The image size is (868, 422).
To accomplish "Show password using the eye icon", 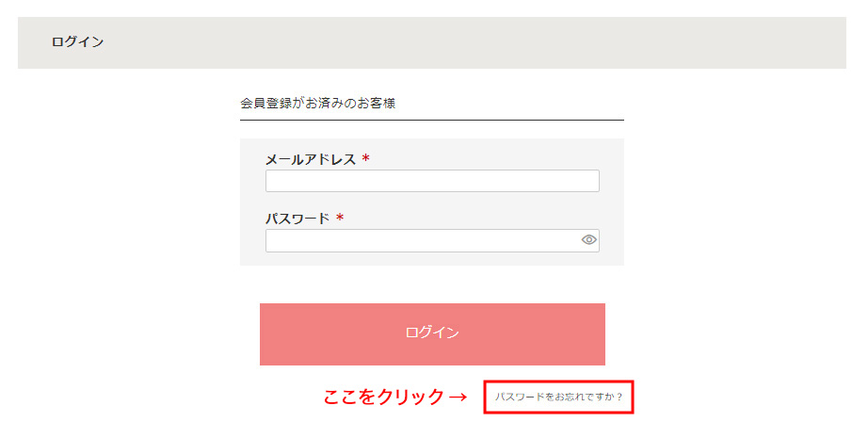I will [x=589, y=239].
